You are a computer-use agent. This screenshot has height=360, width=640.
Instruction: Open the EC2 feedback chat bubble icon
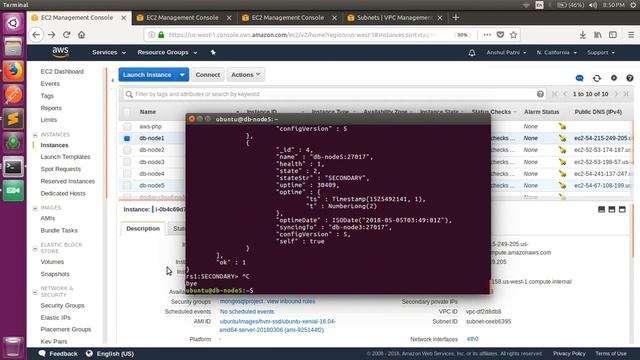[x=580, y=78]
